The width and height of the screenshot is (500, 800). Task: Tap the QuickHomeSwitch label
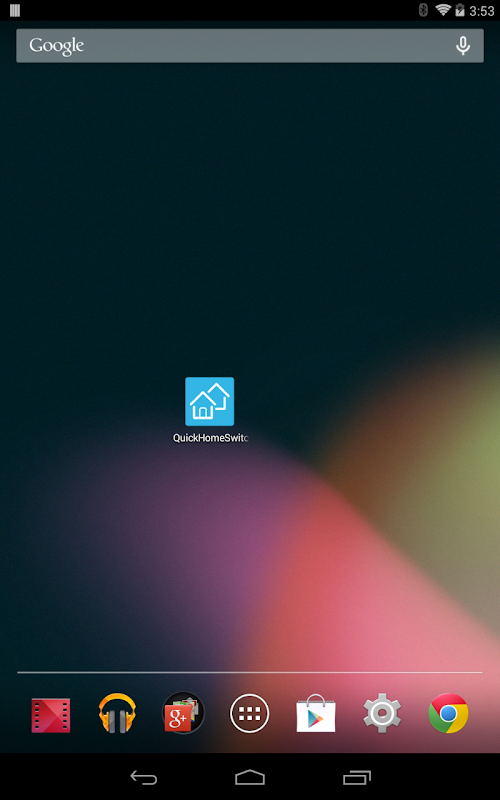point(210,438)
